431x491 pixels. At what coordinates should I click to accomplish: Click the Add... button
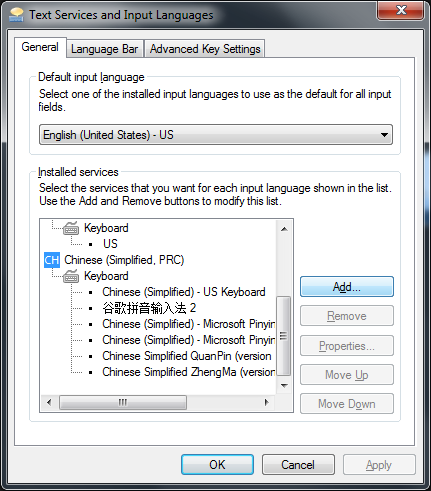pos(347,287)
